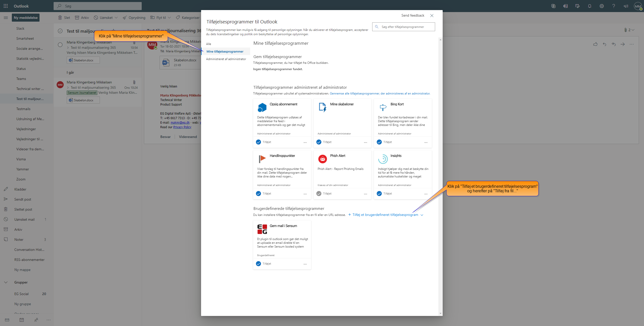Open Microsoft To Do panel
This screenshot has height=326, width=644.
(578, 6)
